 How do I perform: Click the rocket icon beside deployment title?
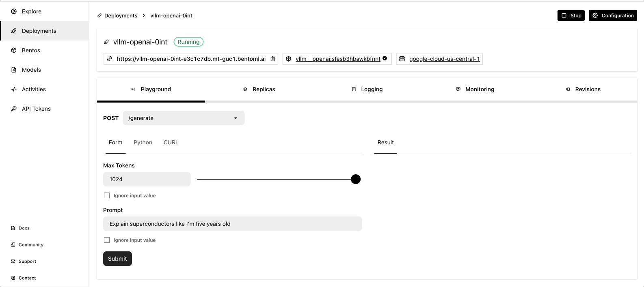pos(106,42)
